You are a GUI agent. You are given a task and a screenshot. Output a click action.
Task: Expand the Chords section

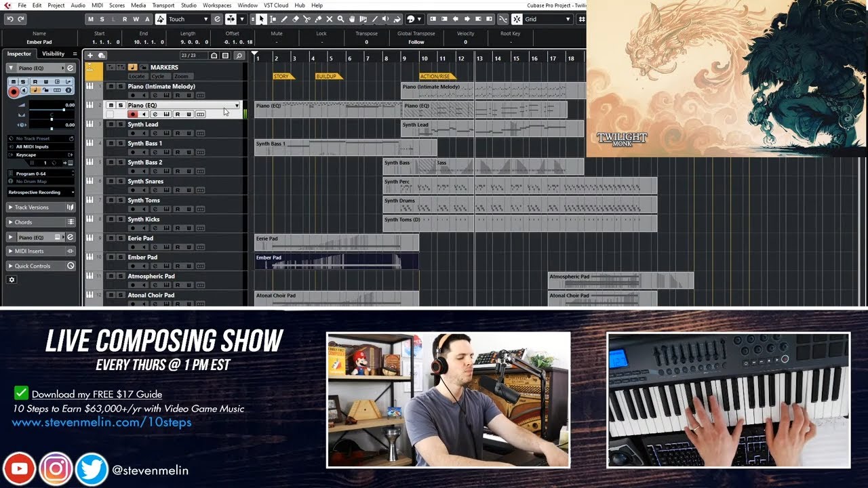(11, 222)
